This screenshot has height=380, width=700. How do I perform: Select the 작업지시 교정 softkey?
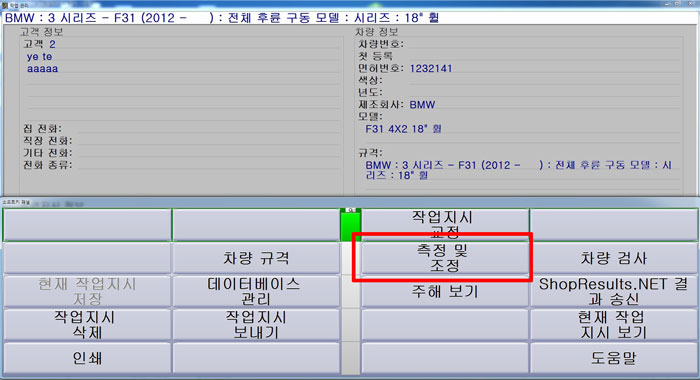click(445, 225)
